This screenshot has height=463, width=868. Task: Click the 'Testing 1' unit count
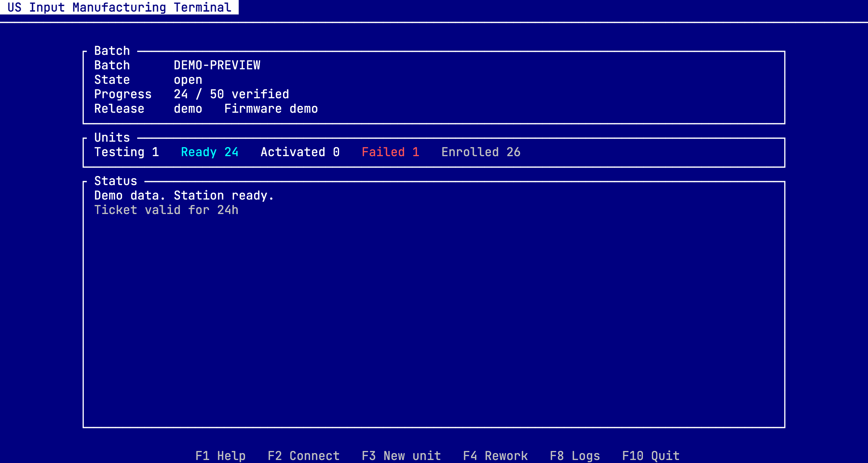click(127, 152)
